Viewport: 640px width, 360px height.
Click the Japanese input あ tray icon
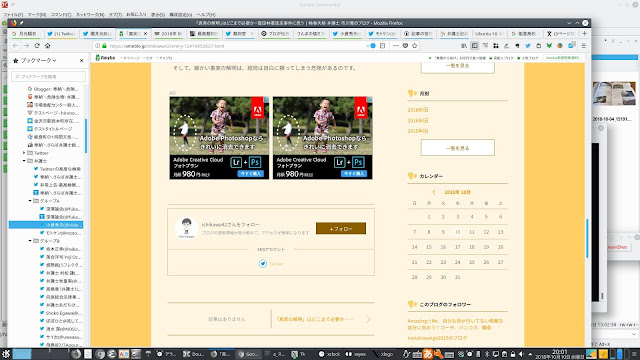coord(427,354)
